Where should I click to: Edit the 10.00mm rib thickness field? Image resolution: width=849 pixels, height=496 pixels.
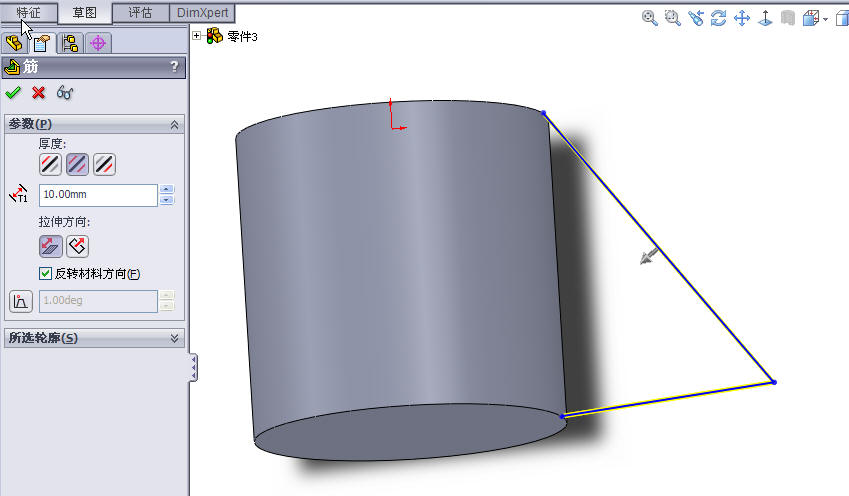pos(98,195)
